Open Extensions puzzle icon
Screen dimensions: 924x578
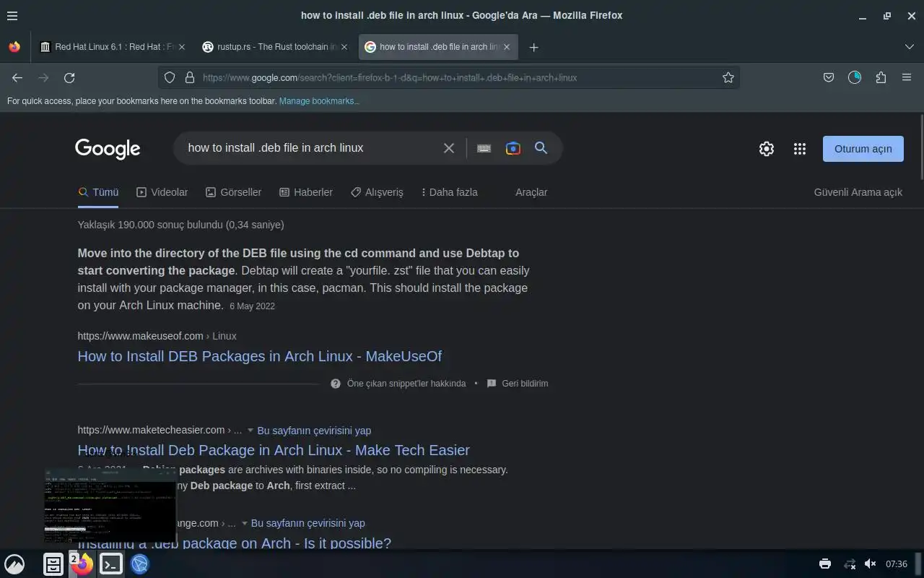[881, 77]
